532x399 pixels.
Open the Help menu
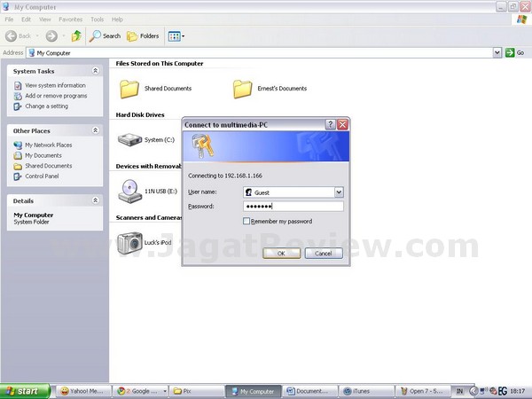(x=117, y=20)
